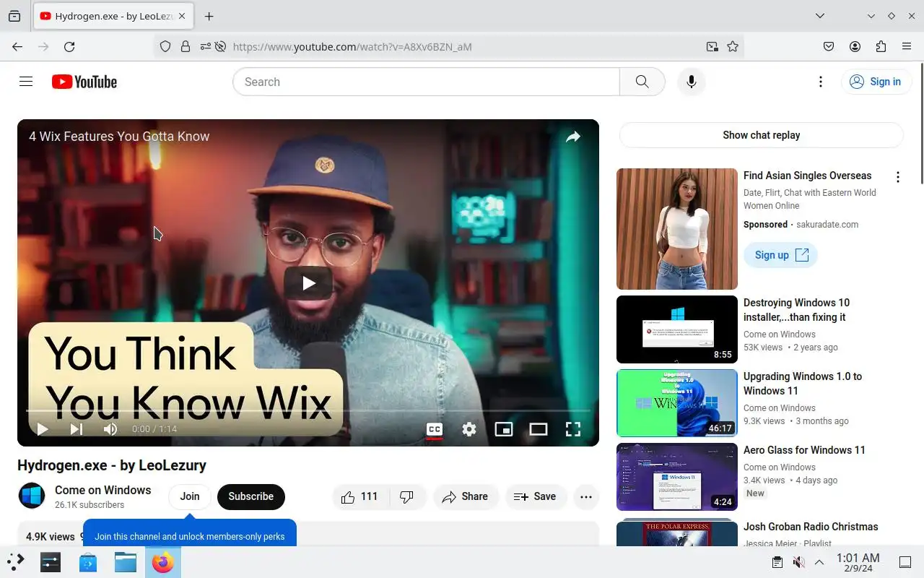Click the Find Asian Singles Overseas ad title
The image size is (924, 578).
807,176
